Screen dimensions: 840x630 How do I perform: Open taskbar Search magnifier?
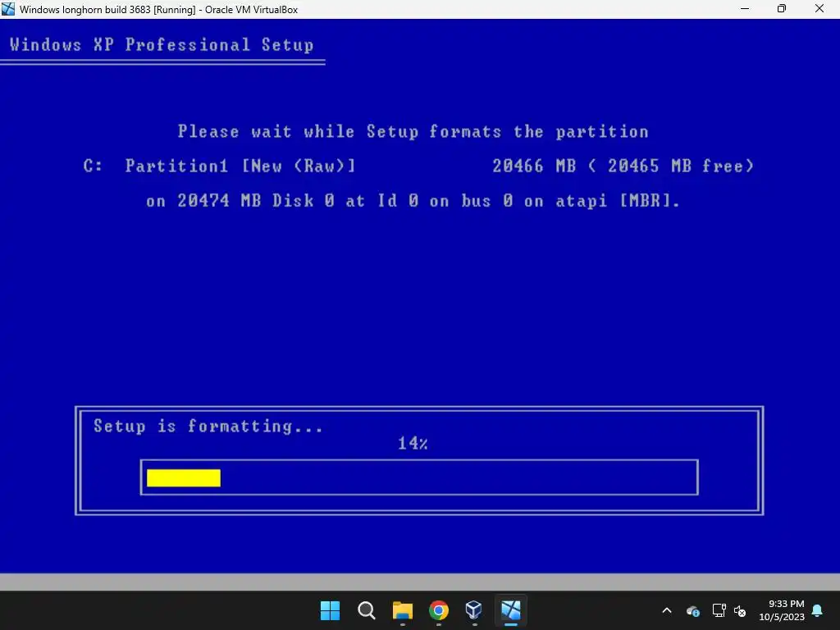click(367, 610)
